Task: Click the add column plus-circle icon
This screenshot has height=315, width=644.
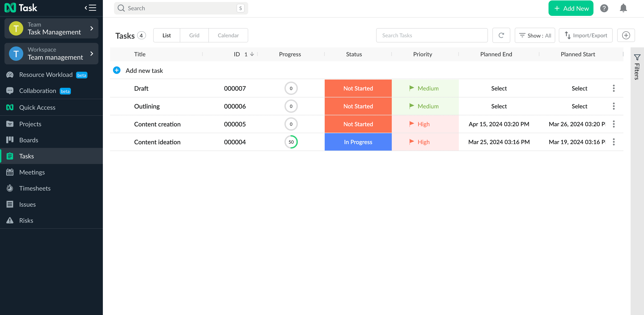Action: click(626, 36)
